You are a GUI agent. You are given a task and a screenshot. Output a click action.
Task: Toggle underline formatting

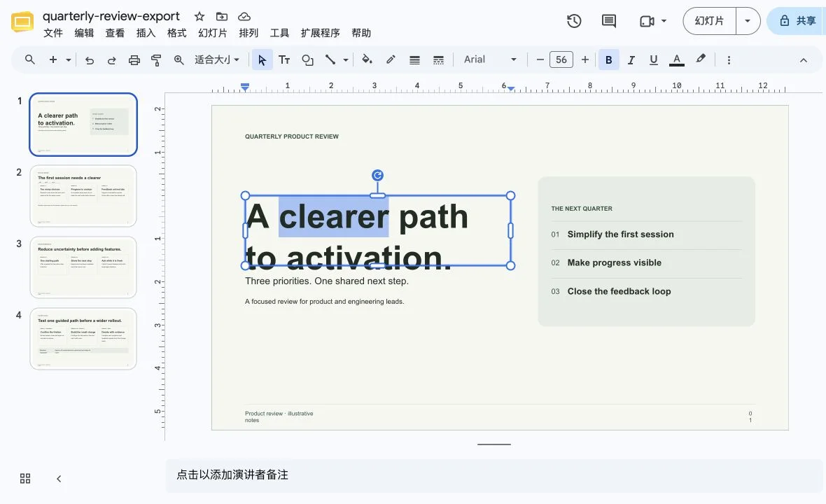pyautogui.click(x=653, y=60)
